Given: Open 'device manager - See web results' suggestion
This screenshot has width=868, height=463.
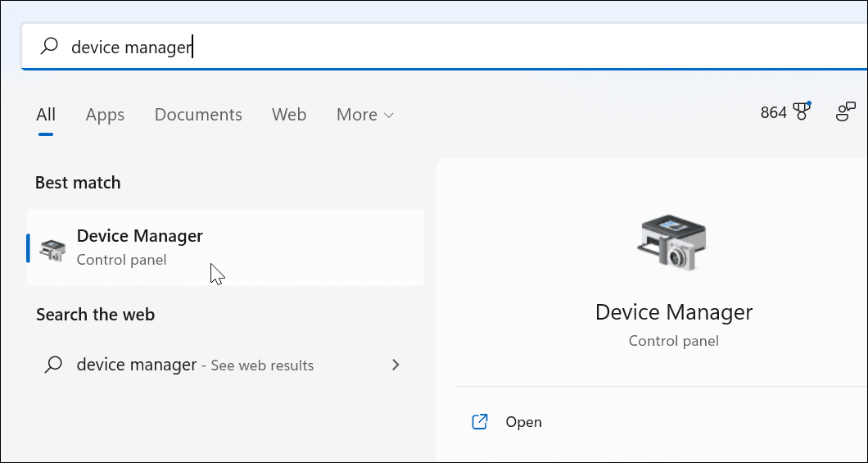Looking at the screenshot, I should click(x=195, y=365).
